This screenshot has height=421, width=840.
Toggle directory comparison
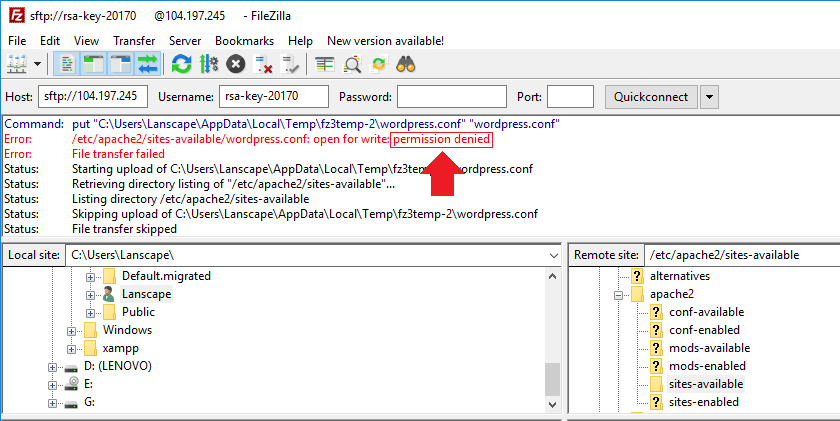(x=352, y=65)
